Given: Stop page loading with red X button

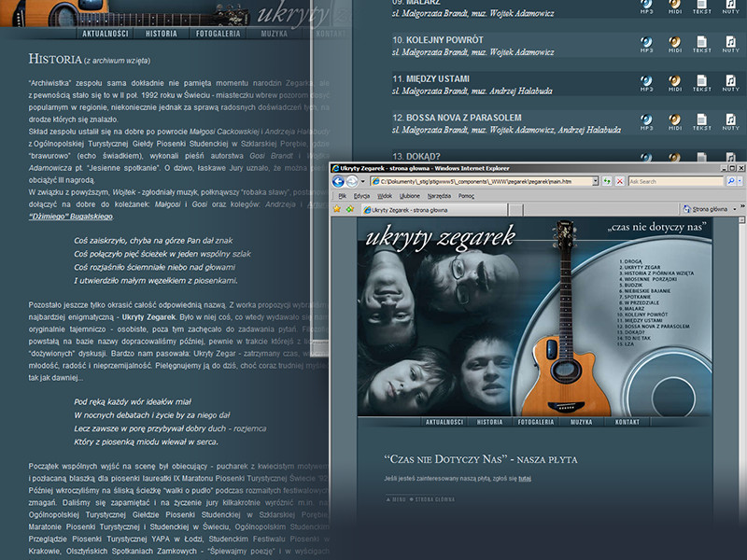Looking at the screenshot, I should (x=619, y=181).
